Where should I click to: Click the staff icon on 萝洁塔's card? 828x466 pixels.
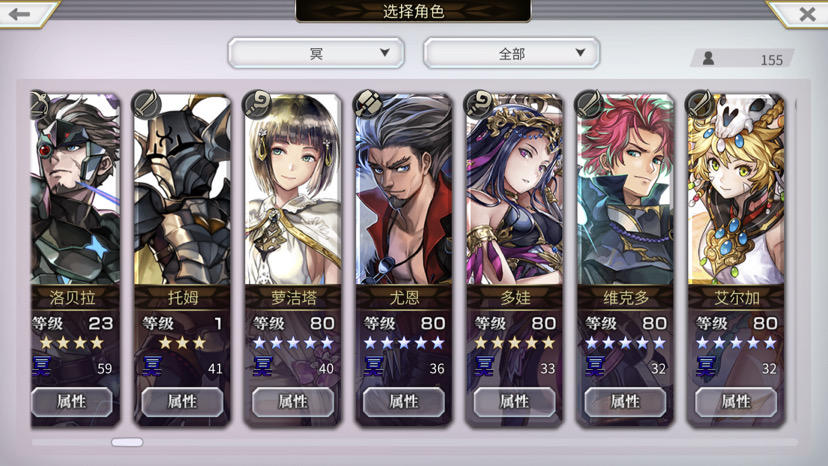257,104
